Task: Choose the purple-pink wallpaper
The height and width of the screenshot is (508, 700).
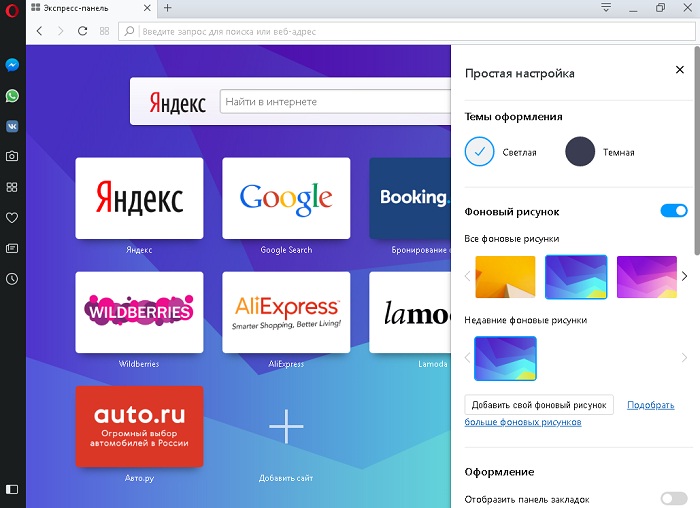Action: point(647,277)
